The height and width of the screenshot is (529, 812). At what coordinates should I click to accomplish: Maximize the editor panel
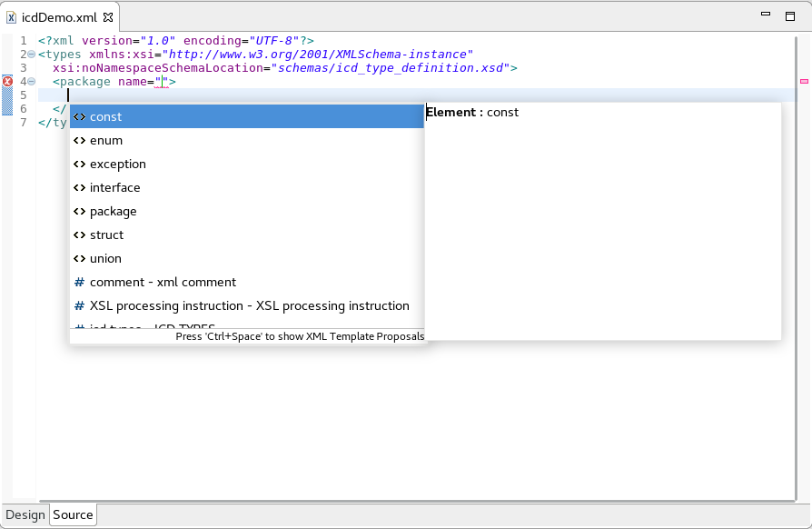pyautogui.click(x=790, y=15)
